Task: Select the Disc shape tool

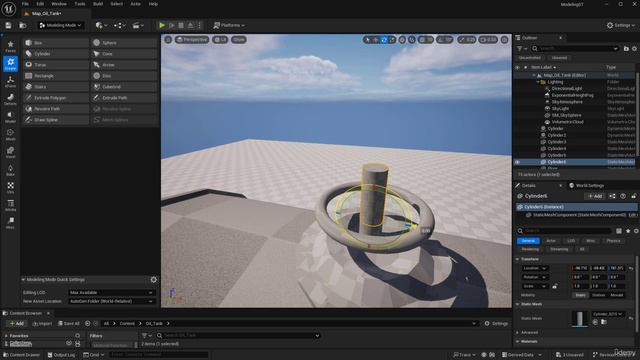Action: 125,76
